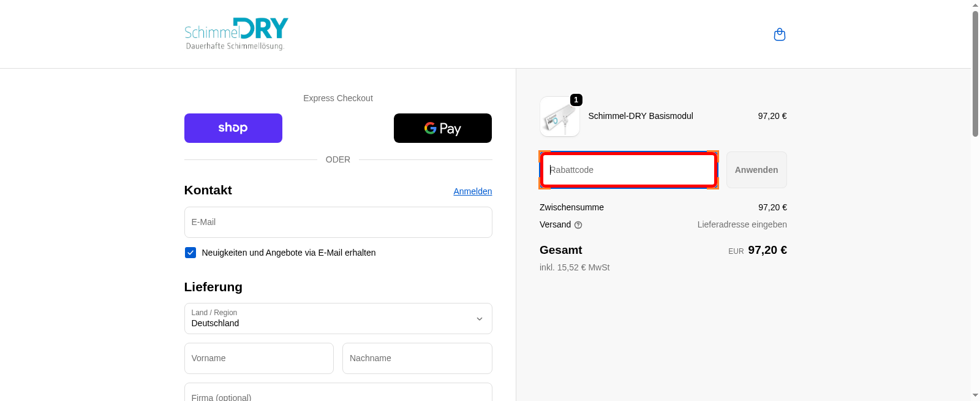The image size is (980, 401).
Task: Click the Versand help question mark icon
Action: pyautogui.click(x=578, y=225)
